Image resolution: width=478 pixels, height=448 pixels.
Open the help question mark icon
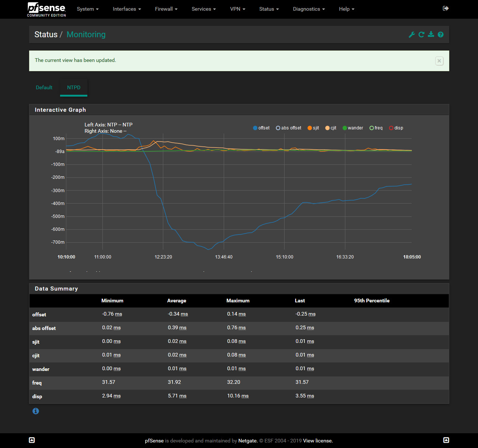click(x=440, y=35)
